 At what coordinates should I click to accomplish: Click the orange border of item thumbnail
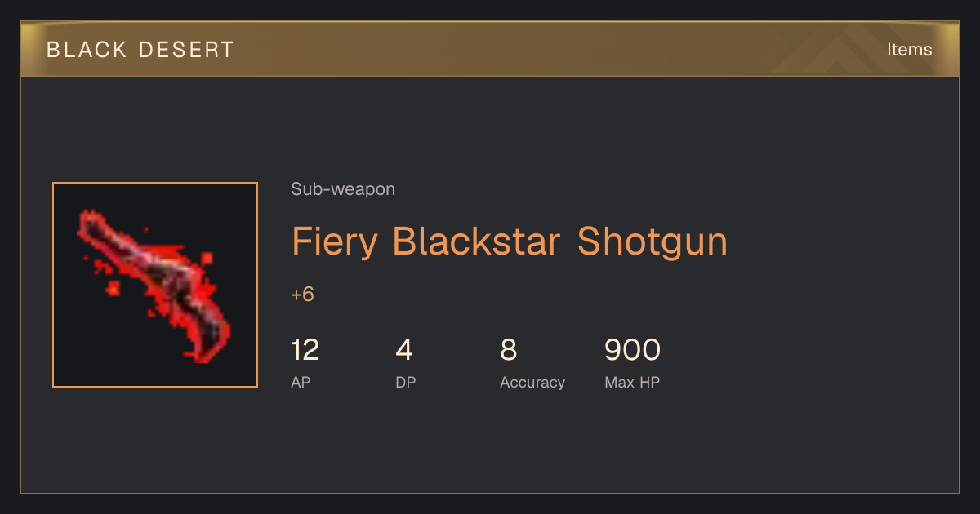click(x=155, y=183)
